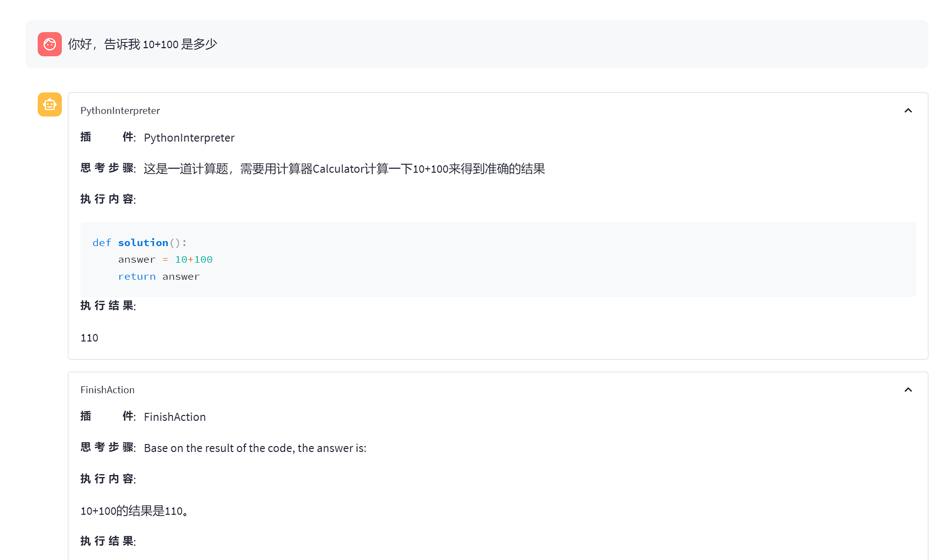
Task: Click the Chinese thought text mentioning Calculator
Action: point(344,169)
